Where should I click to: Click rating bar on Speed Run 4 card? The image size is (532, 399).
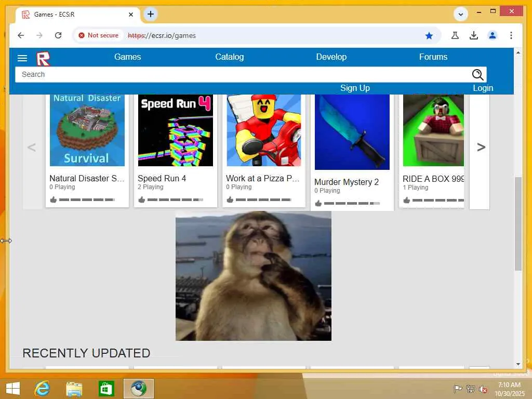(x=175, y=200)
